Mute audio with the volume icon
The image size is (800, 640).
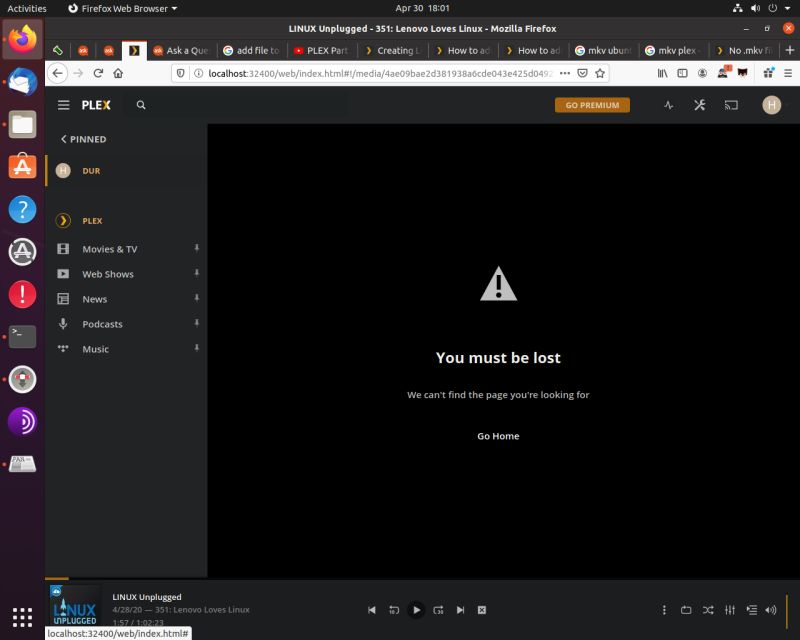coord(772,610)
